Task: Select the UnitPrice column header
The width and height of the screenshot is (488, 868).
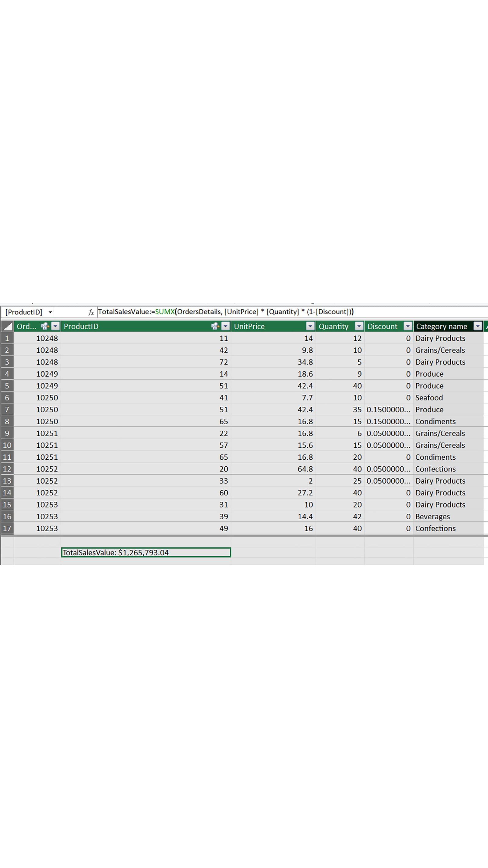Action: (266, 327)
